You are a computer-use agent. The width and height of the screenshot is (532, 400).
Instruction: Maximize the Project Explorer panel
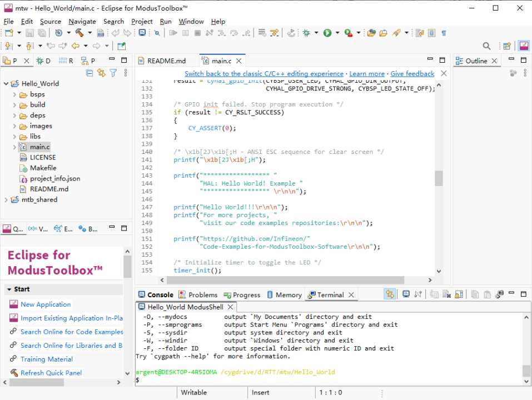(x=124, y=60)
